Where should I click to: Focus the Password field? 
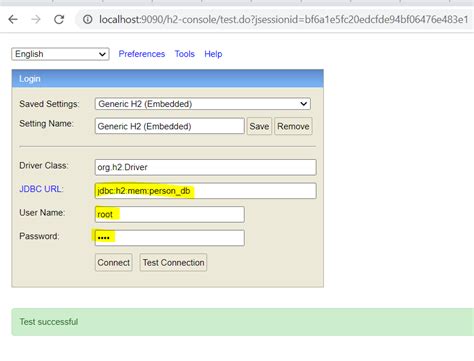(x=170, y=238)
